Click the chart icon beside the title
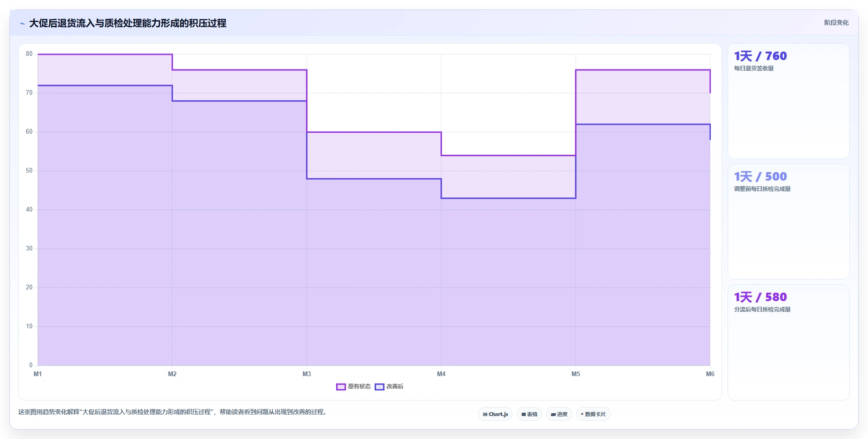 click(x=22, y=23)
